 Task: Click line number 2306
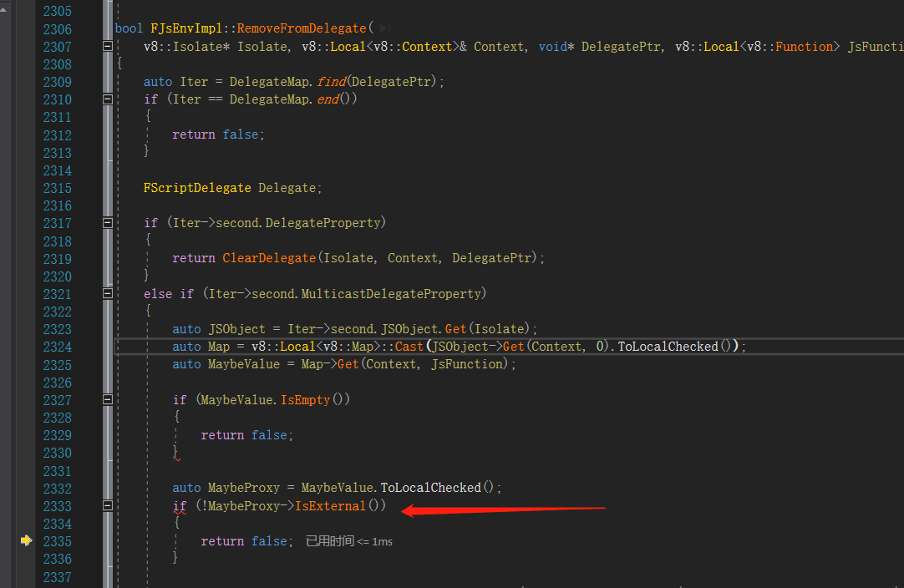pos(58,29)
